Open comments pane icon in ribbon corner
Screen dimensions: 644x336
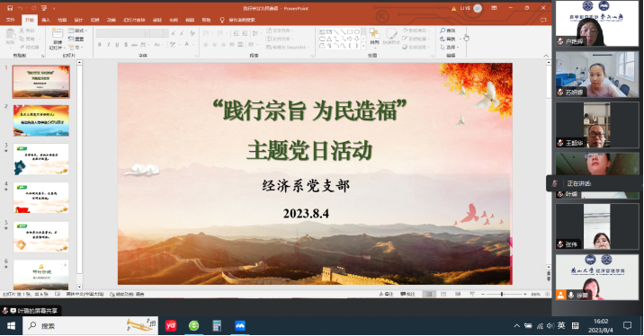pos(543,20)
